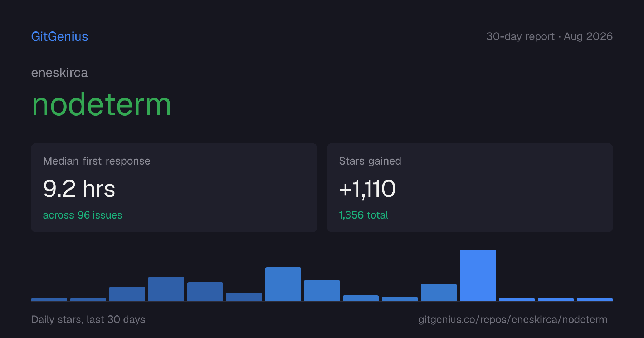This screenshot has width=644, height=338.
Task: Click the "1,356 total" note
Action: point(364,215)
